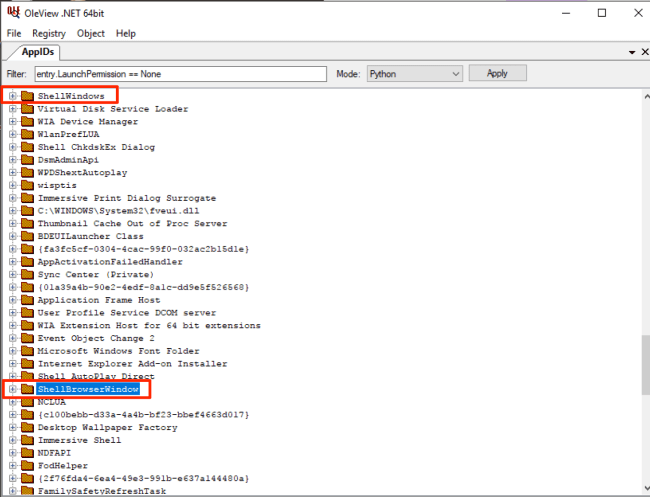Expand the ShellBrowserWindow tree node
This screenshot has width=650, height=497.
point(12,389)
